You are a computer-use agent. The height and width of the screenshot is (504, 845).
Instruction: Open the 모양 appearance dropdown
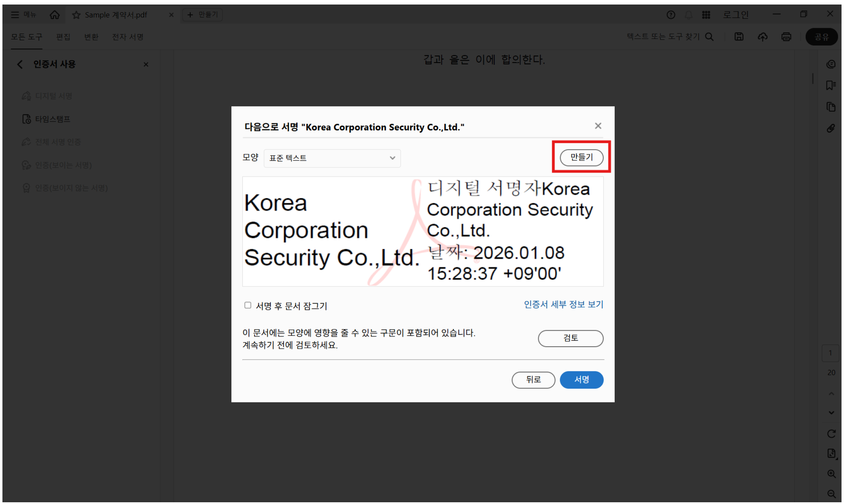pos(332,158)
